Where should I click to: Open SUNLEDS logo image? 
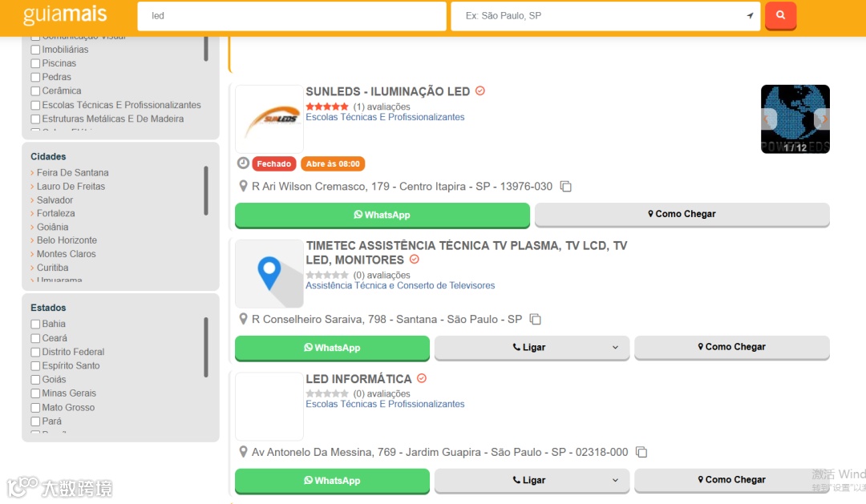click(x=269, y=119)
